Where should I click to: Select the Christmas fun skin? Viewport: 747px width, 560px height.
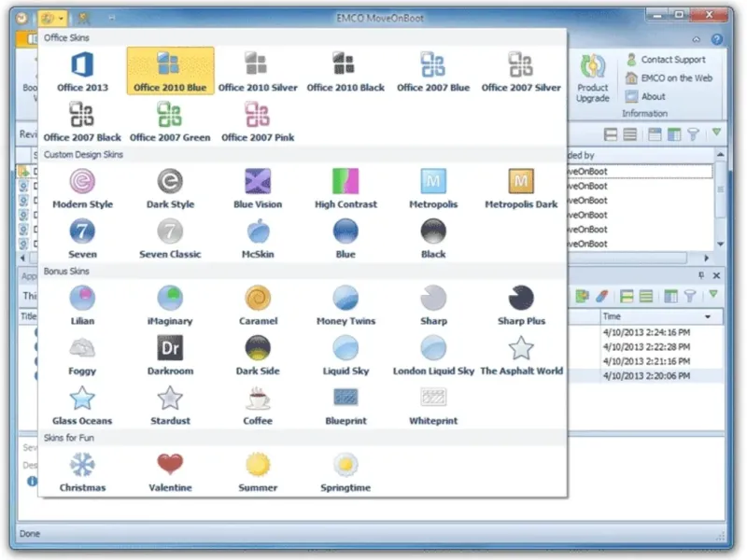[x=82, y=471]
